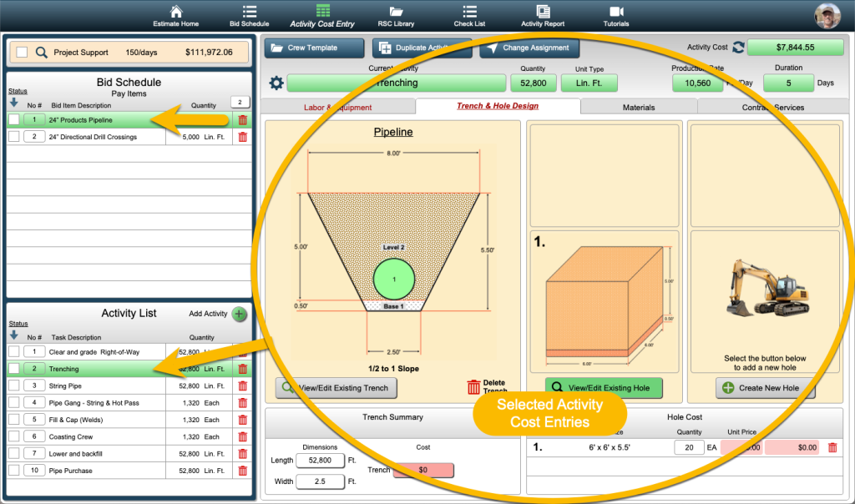The image size is (855, 504).
Task: Delete the String Pipe activity
Action: [243, 386]
